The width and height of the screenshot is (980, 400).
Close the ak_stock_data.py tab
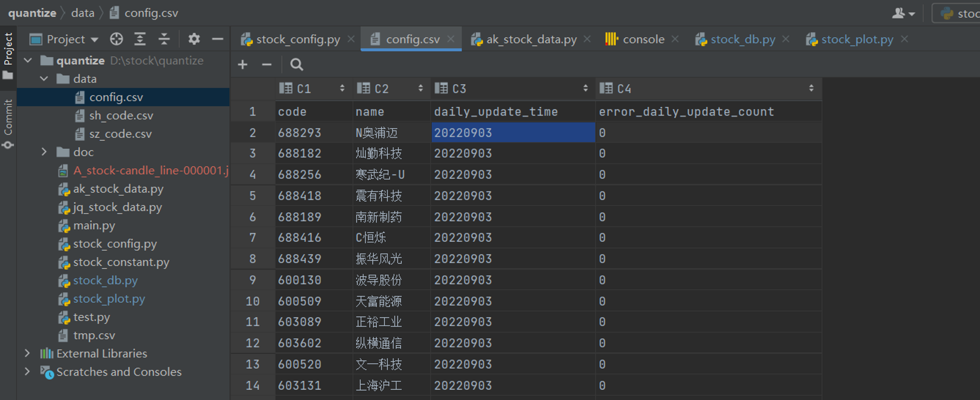[x=587, y=39]
